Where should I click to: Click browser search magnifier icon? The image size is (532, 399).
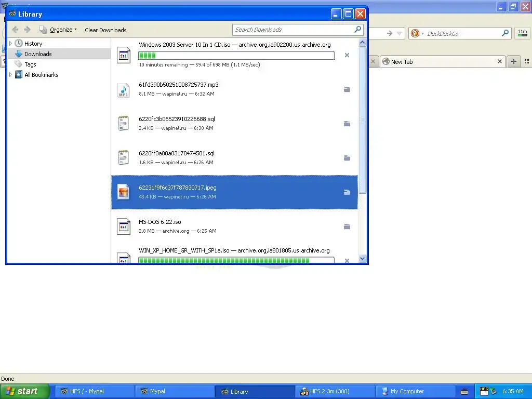[505, 33]
